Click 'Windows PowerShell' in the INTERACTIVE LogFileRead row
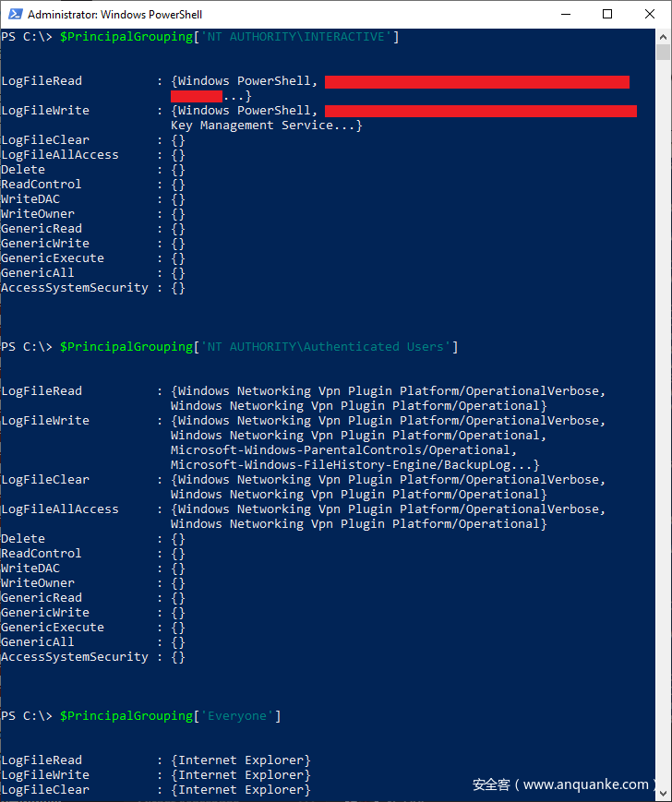Screen dimensions: 672x802 (x=244, y=81)
